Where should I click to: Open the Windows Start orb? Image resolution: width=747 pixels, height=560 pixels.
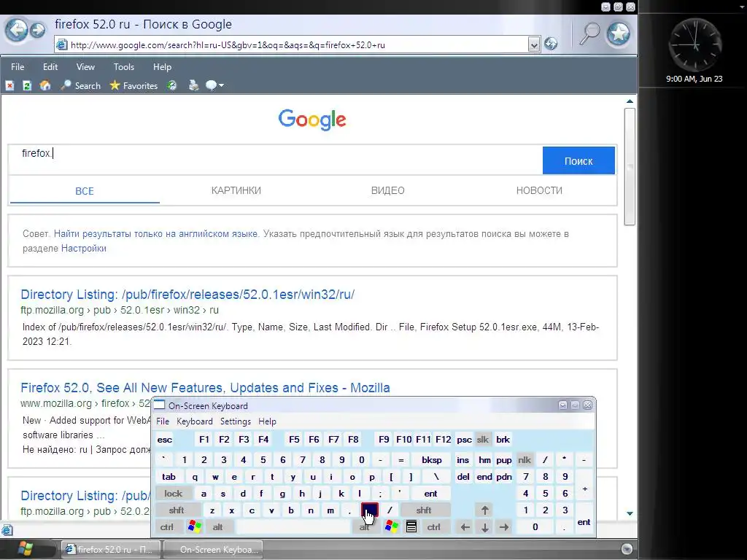25,548
